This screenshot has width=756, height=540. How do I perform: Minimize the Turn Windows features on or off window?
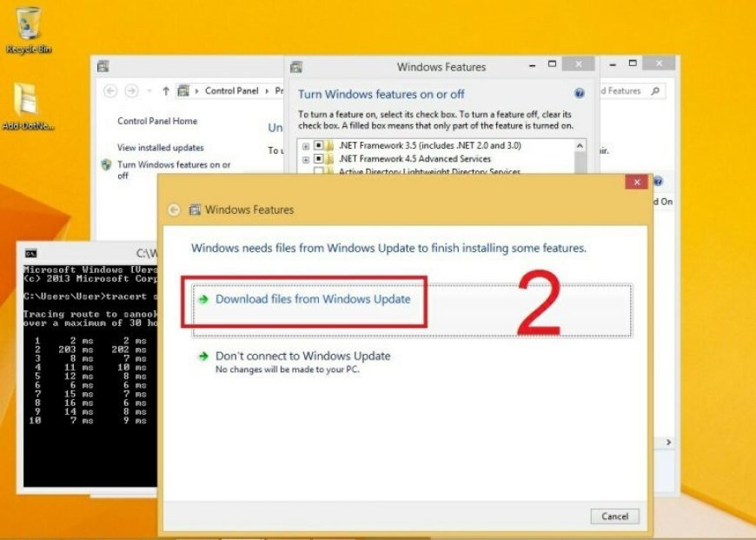click(533, 64)
